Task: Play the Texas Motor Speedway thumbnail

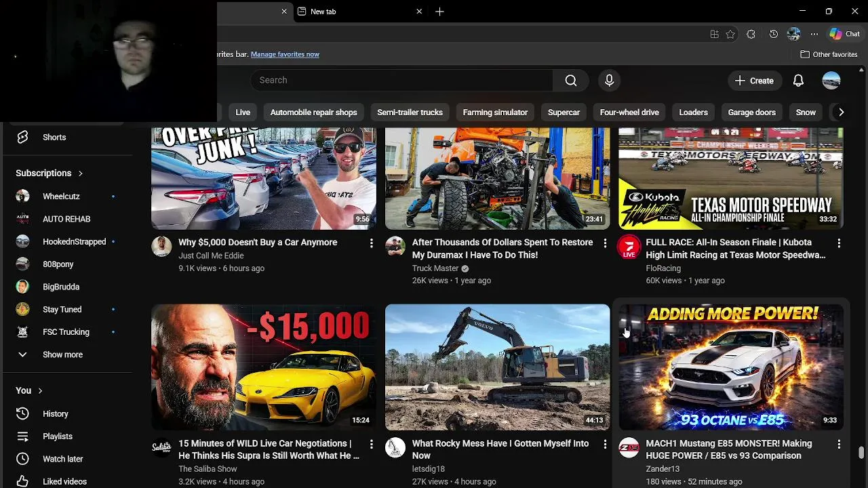Action: click(x=731, y=178)
